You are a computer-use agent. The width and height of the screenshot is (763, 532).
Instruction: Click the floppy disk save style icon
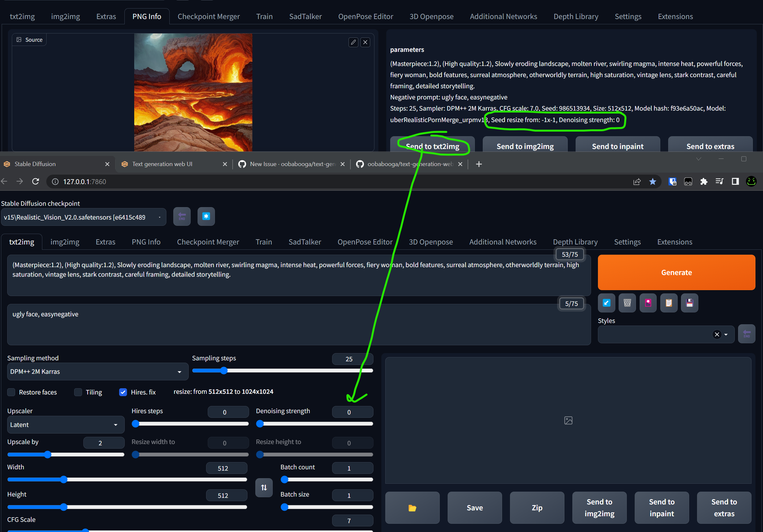coord(689,303)
